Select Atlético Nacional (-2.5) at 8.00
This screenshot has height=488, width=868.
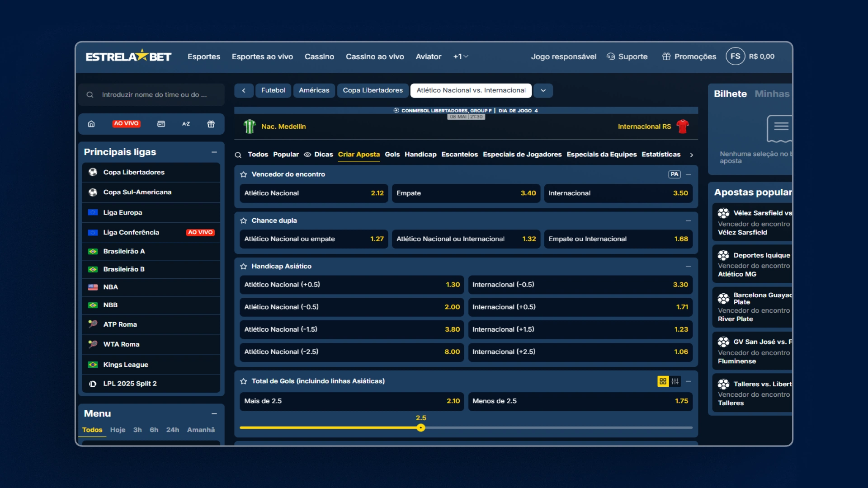tap(352, 352)
